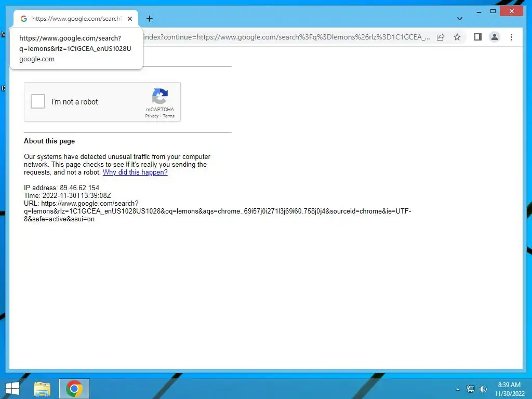The height and width of the screenshot is (399, 532).
Task: Open "Why did this happen?" link
Action: tap(135, 172)
